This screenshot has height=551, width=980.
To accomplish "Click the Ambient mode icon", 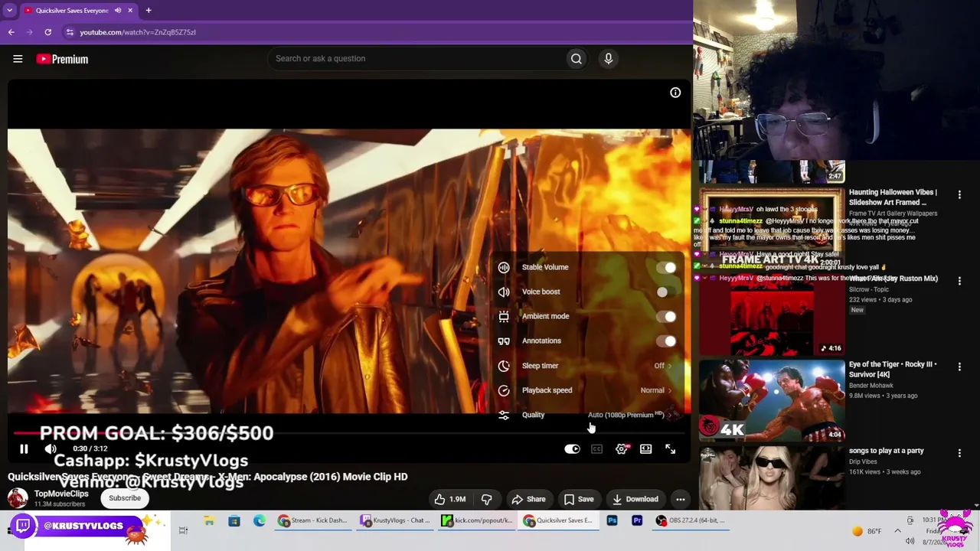I will pos(504,316).
